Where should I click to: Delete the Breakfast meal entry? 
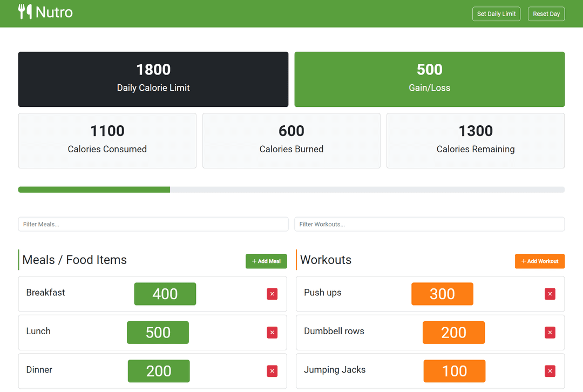(x=272, y=294)
